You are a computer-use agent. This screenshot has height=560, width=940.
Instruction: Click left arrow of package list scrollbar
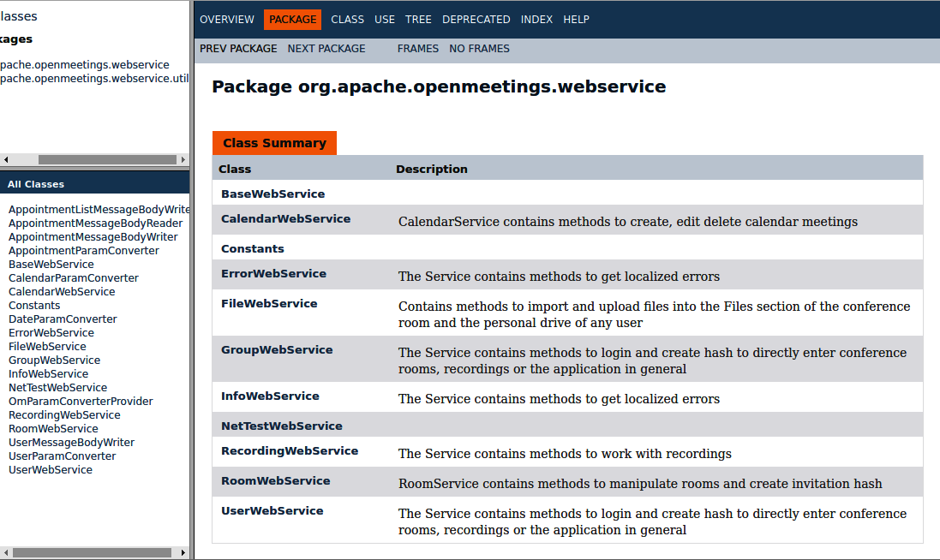[6, 159]
